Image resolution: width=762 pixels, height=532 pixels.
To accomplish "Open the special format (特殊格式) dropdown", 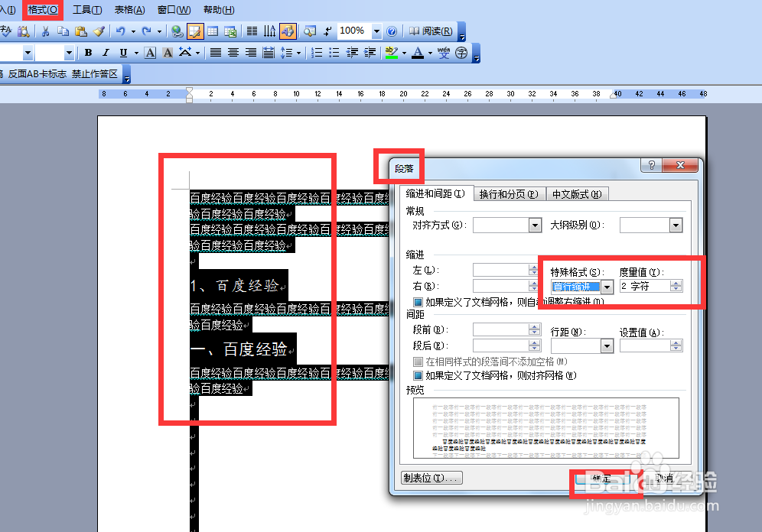I will 607,287.
